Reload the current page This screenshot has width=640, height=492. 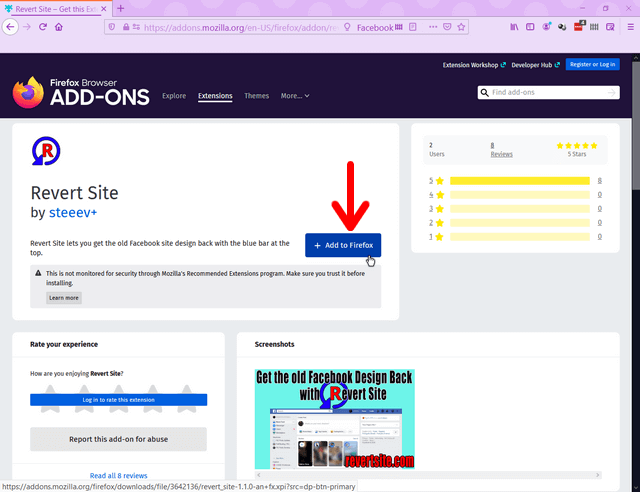pyautogui.click(x=43, y=27)
